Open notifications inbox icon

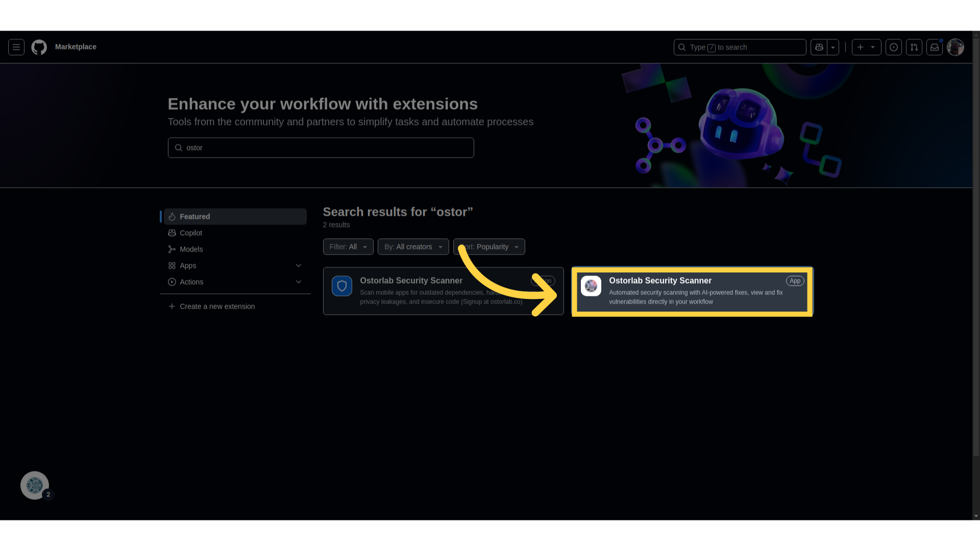(934, 47)
